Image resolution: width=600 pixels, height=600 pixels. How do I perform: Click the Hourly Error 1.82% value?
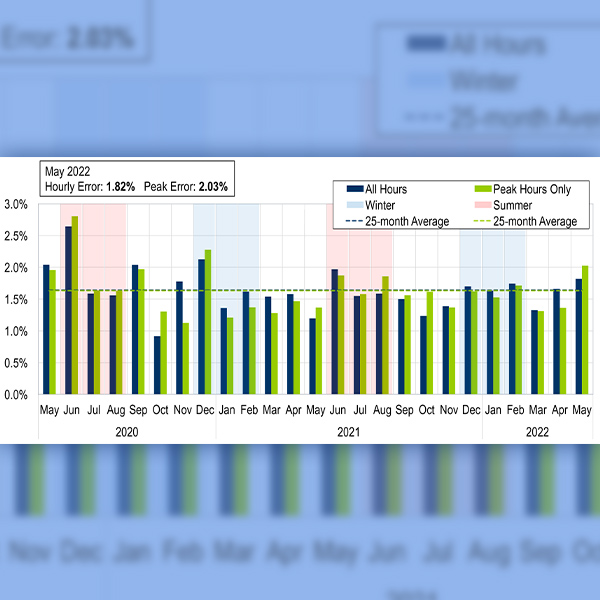click(118, 186)
